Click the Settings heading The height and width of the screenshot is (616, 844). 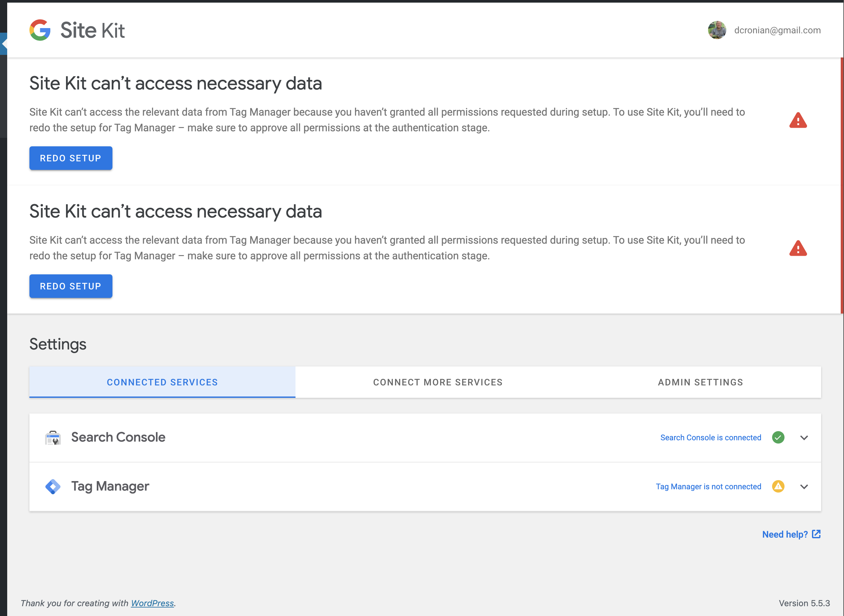tap(58, 344)
